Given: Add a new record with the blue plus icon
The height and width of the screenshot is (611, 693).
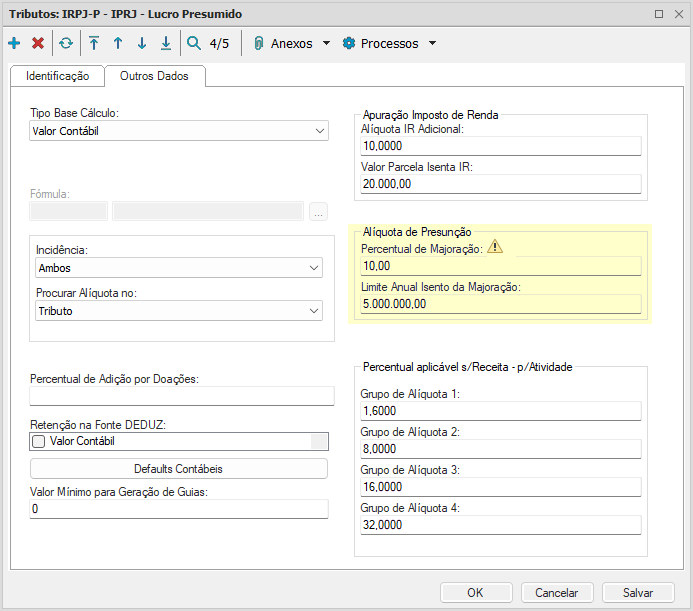Looking at the screenshot, I should coord(14,43).
